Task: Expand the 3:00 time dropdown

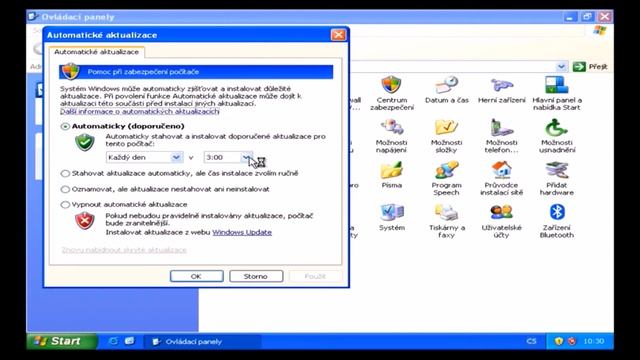Action: [247, 157]
